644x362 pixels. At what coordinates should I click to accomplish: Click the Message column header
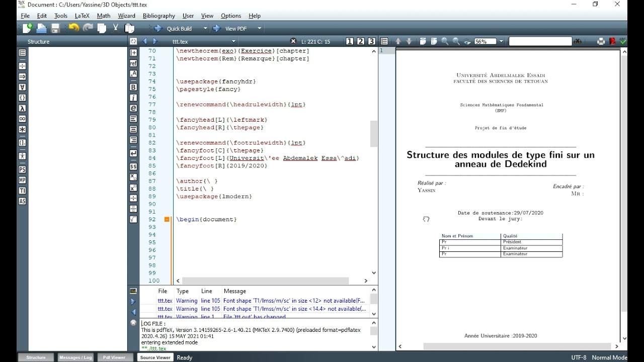(234, 291)
